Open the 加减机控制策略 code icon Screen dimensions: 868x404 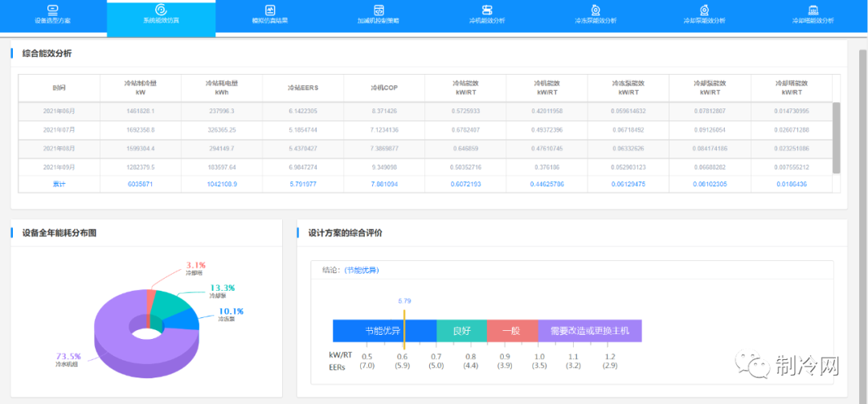pos(379,10)
